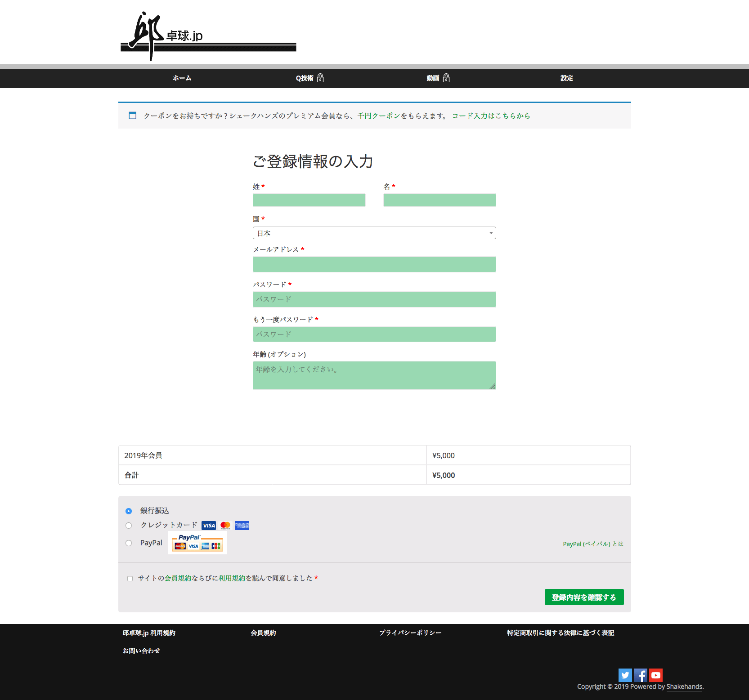
Task: Click the American Express icon
Action: 242,525
